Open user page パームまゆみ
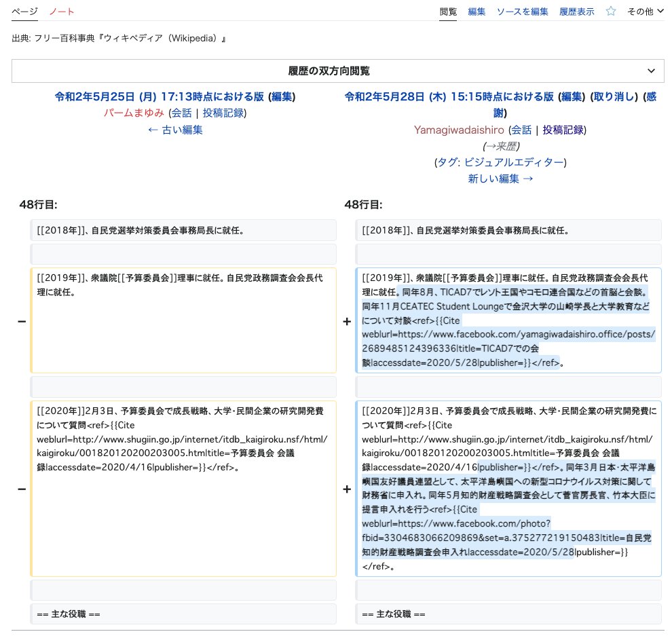The width and height of the screenshot is (672, 636). [x=134, y=113]
